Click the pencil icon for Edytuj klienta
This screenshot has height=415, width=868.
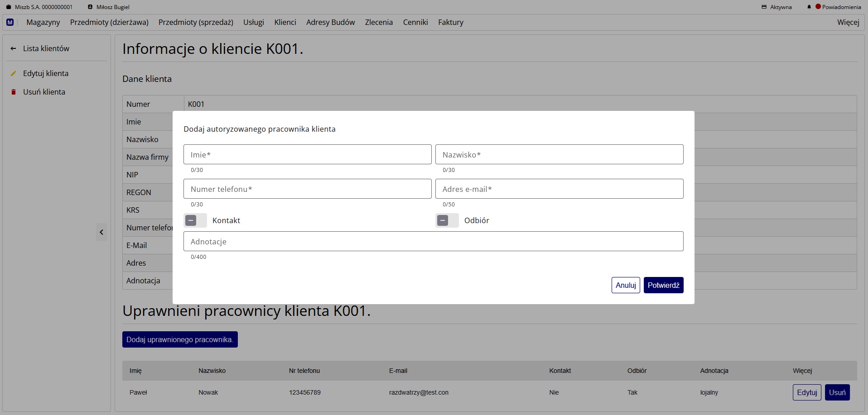click(x=13, y=73)
